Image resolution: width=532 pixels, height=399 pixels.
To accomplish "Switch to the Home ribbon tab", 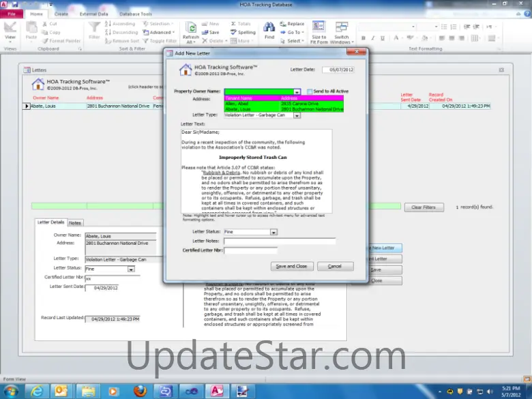I will coord(36,14).
